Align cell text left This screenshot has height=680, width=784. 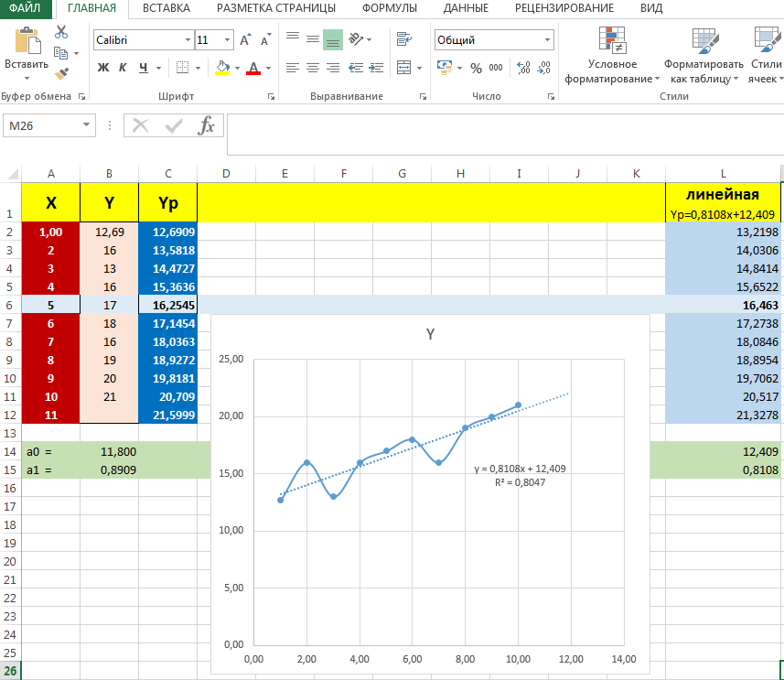[293, 68]
